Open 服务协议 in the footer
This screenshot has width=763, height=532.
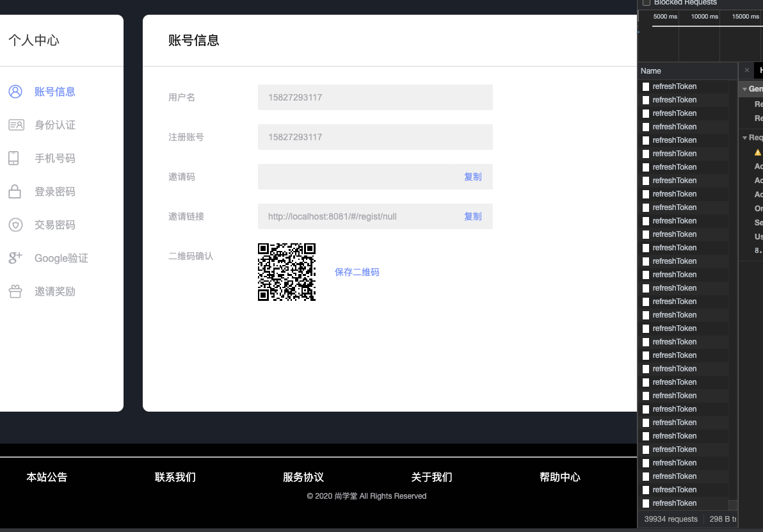[x=303, y=477]
